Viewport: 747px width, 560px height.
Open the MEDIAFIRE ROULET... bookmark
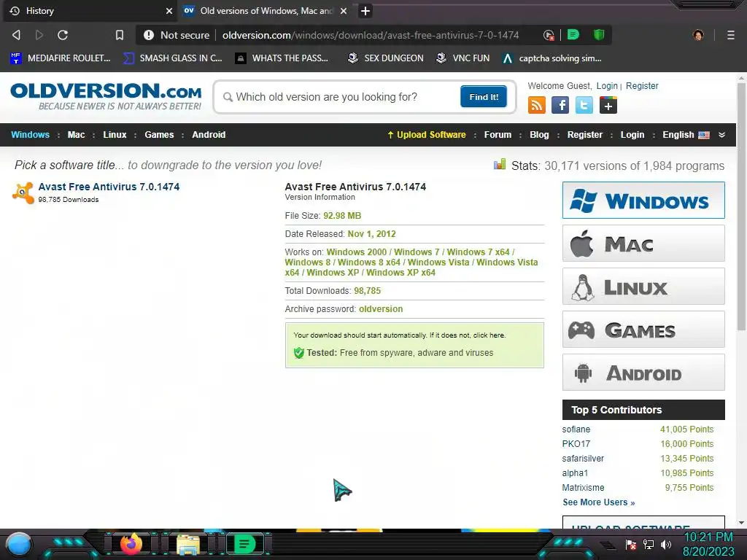pyautogui.click(x=60, y=58)
